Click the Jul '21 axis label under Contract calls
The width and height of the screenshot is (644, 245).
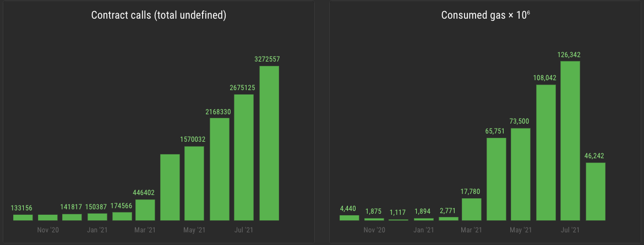pos(244,230)
